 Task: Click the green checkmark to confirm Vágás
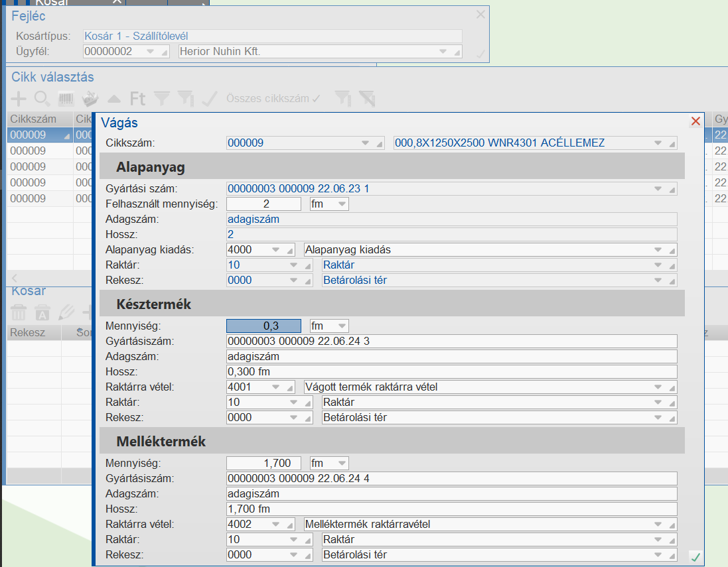[695, 556]
